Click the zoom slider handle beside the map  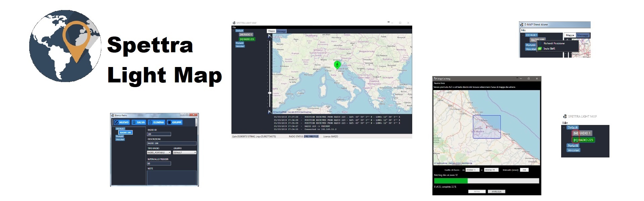click(270, 93)
